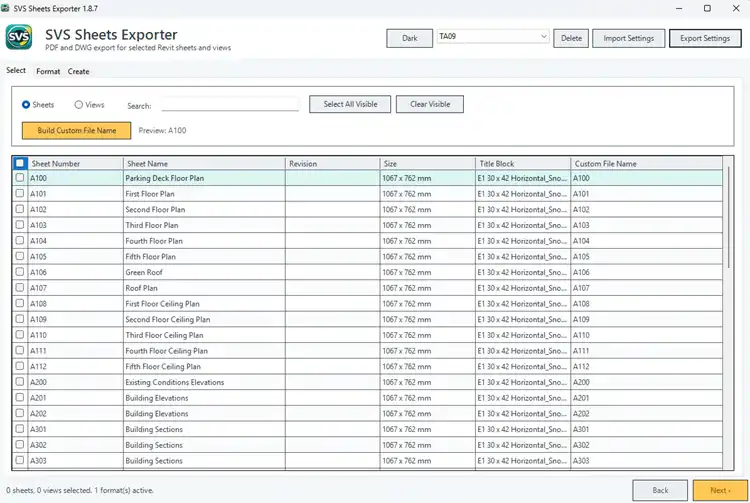
Task: Toggle the select-all header checkbox
Action: [20, 163]
